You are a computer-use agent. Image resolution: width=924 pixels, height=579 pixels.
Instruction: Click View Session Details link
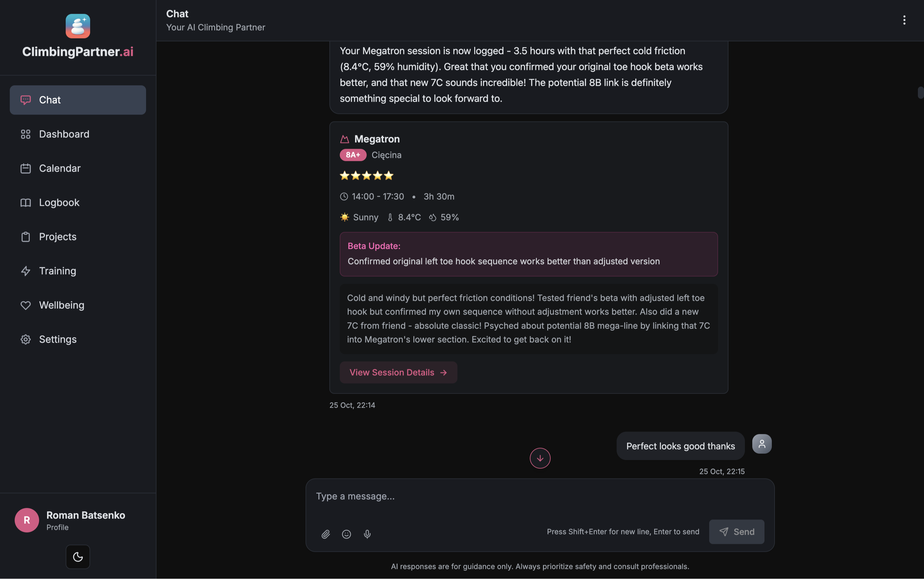(398, 372)
